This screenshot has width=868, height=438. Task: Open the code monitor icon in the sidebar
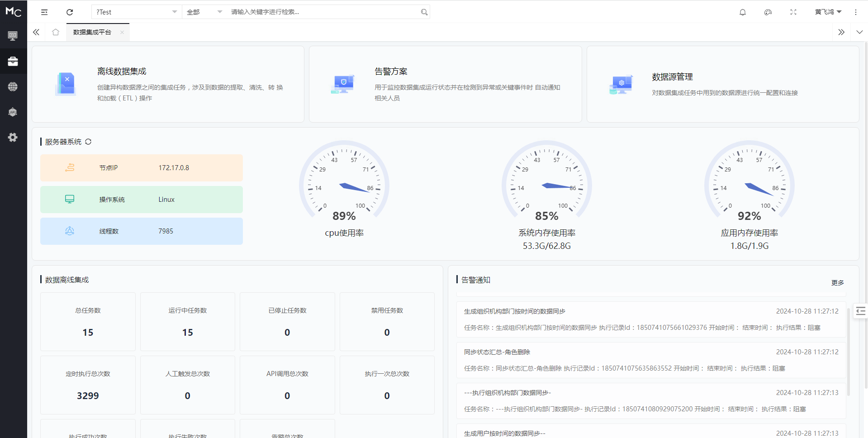click(13, 36)
